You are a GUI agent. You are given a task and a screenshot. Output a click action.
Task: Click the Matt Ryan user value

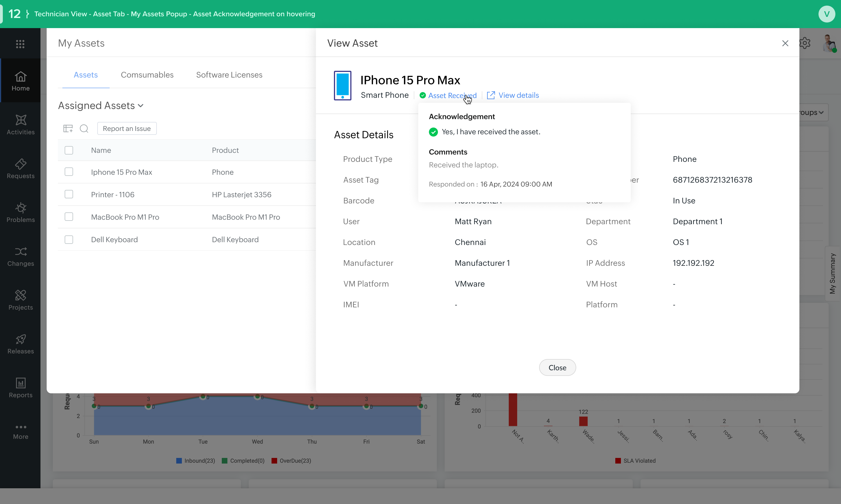click(473, 221)
